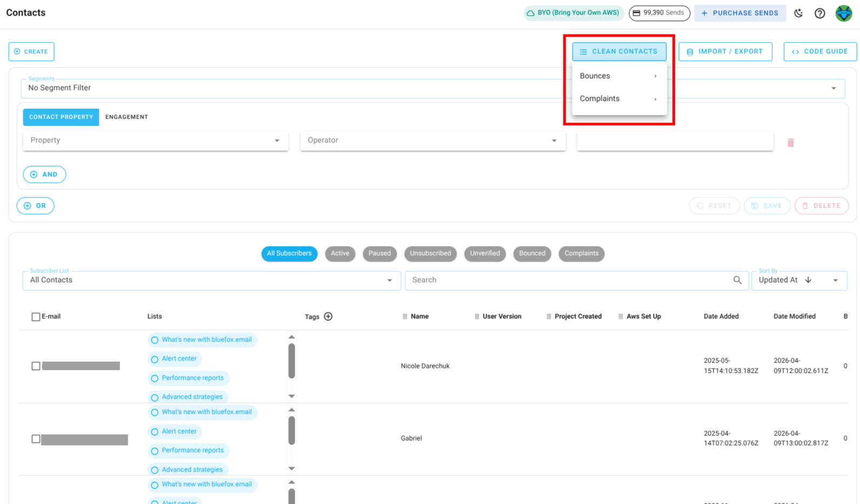Image resolution: width=860 pixels, height=504 pixels.
Task: Click the filter value input field
Action: tap(675, 141)
